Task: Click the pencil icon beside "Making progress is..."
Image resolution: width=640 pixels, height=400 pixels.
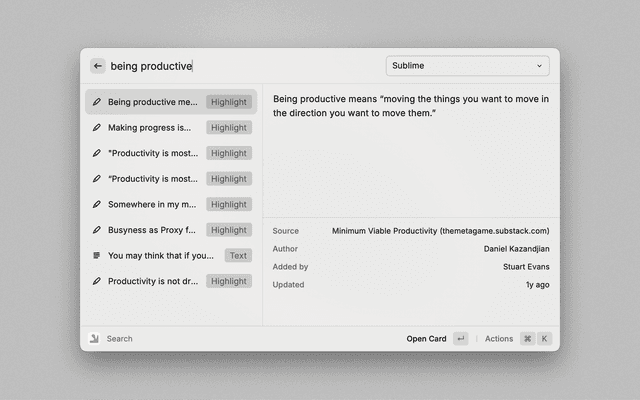Action: pyautogui.click(x=96, y=128)
